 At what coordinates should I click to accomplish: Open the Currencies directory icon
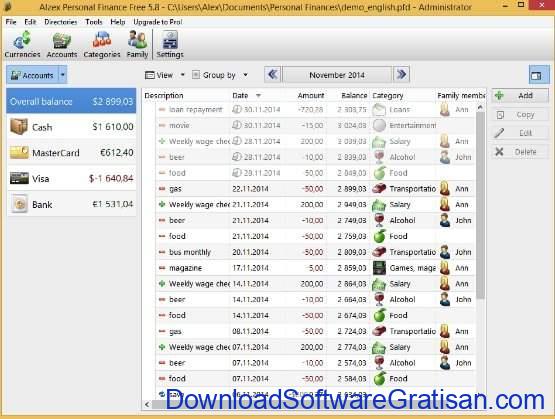pos(22,44)
